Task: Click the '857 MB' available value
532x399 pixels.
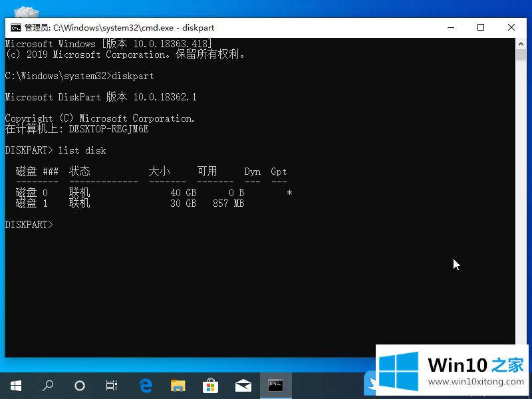Action: (229, 203)
